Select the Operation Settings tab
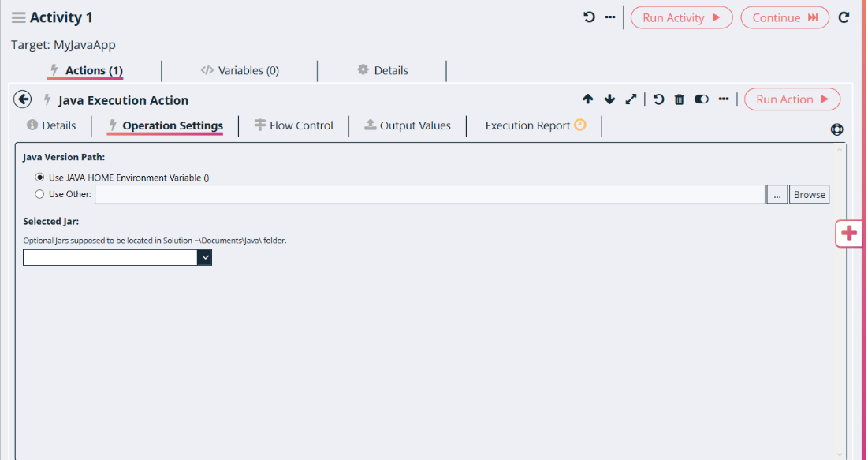The image size is (868, 460). tap(165, 125)
